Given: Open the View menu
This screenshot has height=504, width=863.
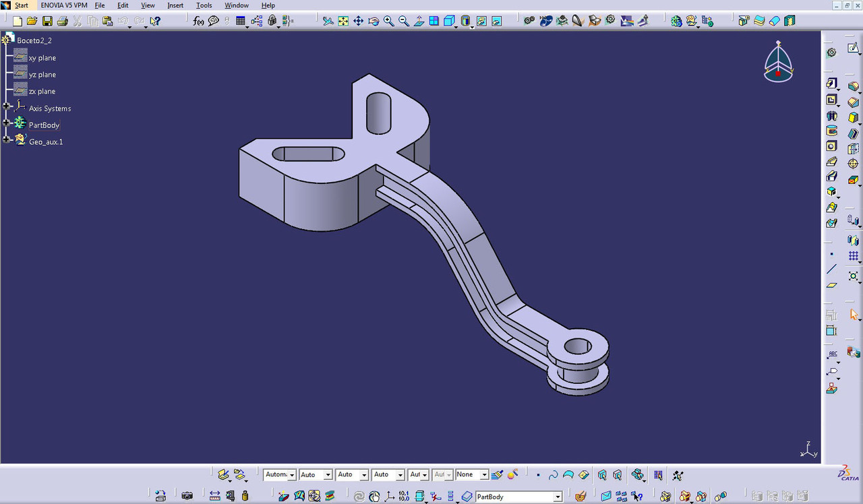Looking at the screenshot, I should pos(148,5).
